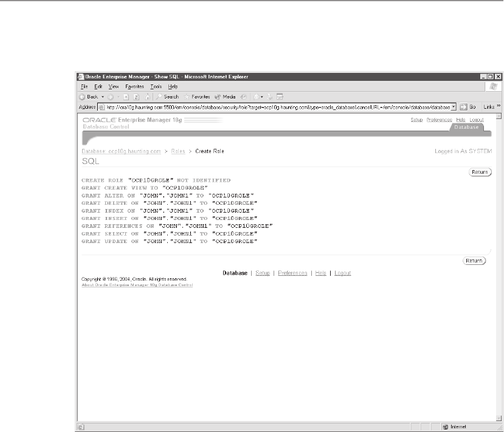Screen dimensions: 504x432
Task: Expand the Mail icon dropdown arrow
Action: pyautogui.click(x=262, y=97)
